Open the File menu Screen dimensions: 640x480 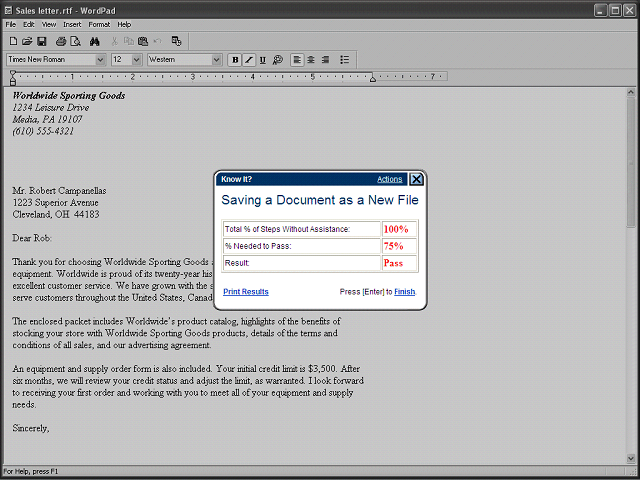point(11,24)
